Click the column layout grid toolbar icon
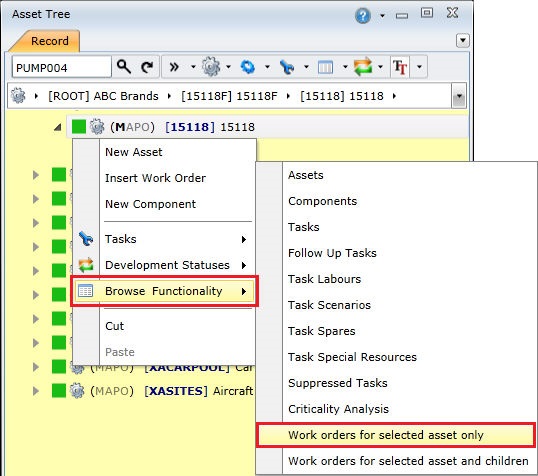The width and height of the screenshot is (538, 476). click(325, 67)
